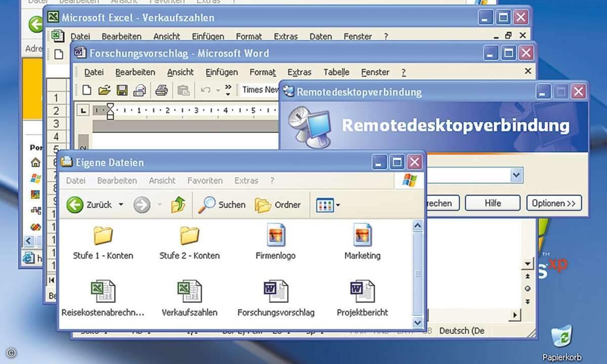Open the undo history dropdown arrow in Word
The image size is (607, 364).
(x=218, y=90)
